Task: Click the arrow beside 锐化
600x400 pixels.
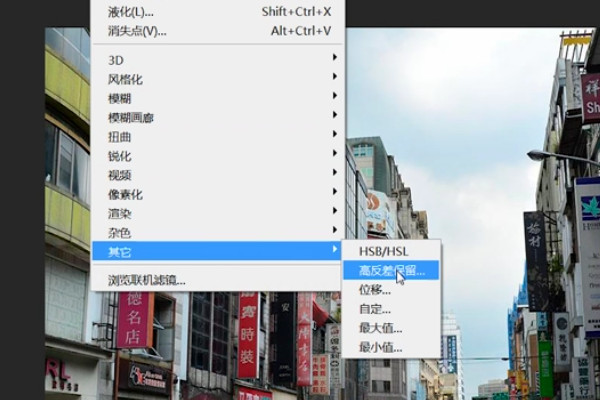Action: pos(335,153)
